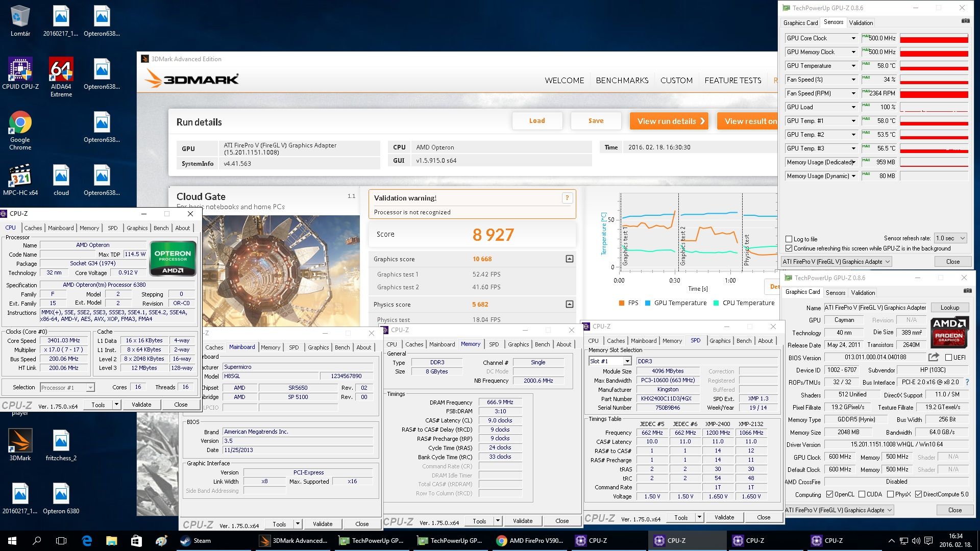The width and height of the screenshot is (980, 551).
Task: Open Sensor refresh rate dropdown
Action: [950, 238]
